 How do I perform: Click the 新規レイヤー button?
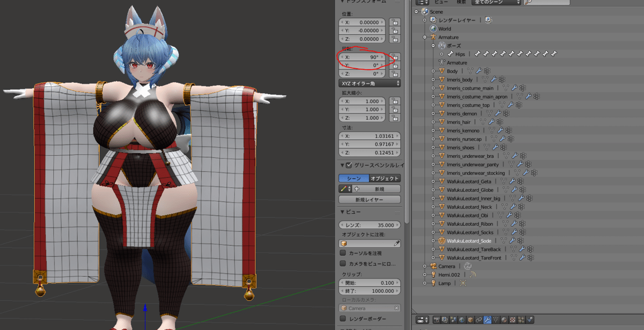(x=370, y=199)
